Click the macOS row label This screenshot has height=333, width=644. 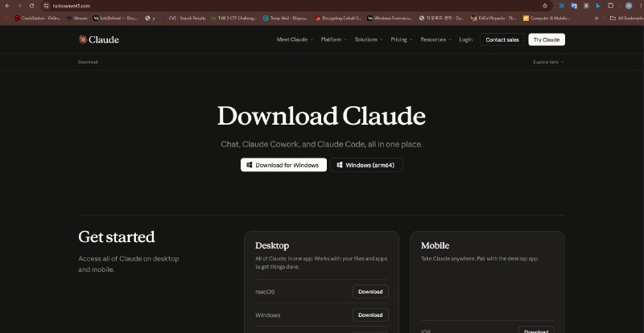pos(265,292)
